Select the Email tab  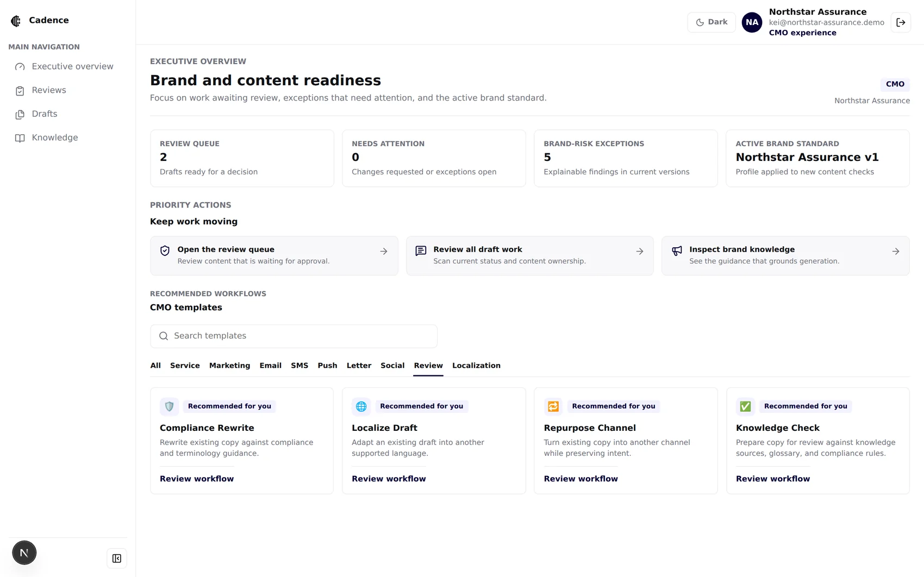pyautogui.click(x=270, y=366)
